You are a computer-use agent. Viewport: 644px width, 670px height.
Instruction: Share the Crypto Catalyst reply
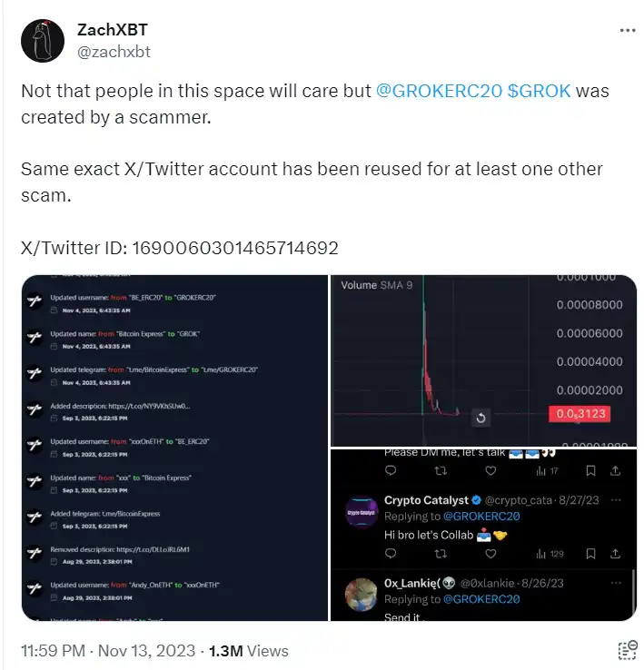pos(617,552)
